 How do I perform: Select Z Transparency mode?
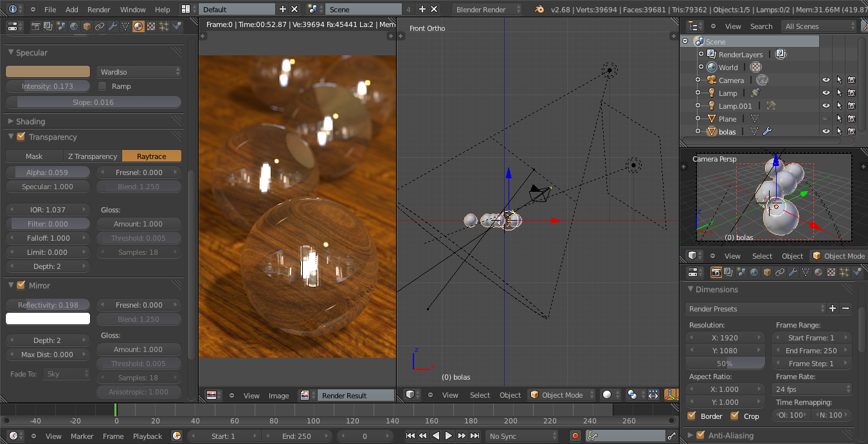click(93, 156)
